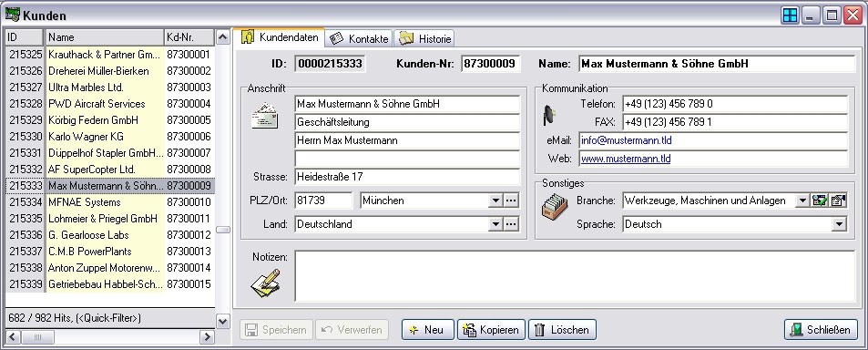Click the Branche edit icon with green check
Screen dimensions: 868x350
click(820, 201)
